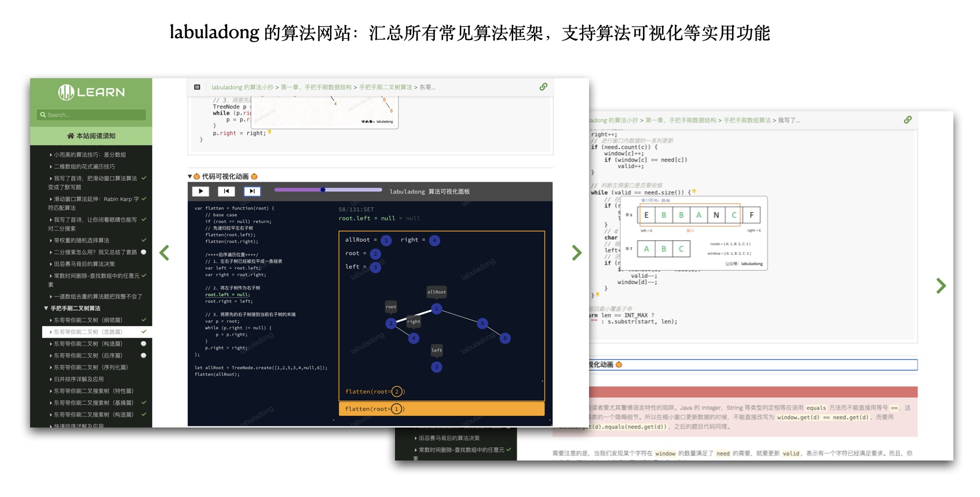Viewport: 980px width, 497px height.
Task: Toggle the sidebar list icon in front breadcrumb
Action: coord(197,87)
